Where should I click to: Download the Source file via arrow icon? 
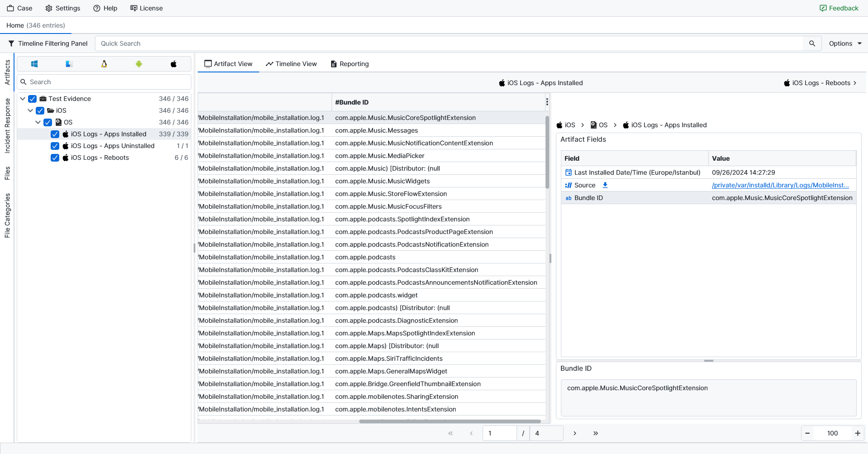pyautogui.click(x=605, y=185)
